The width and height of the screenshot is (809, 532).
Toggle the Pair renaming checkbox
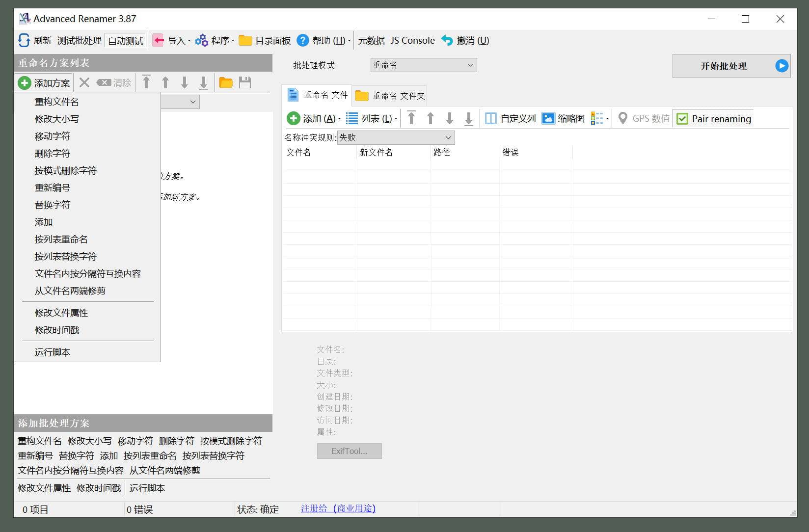point(682,118)
